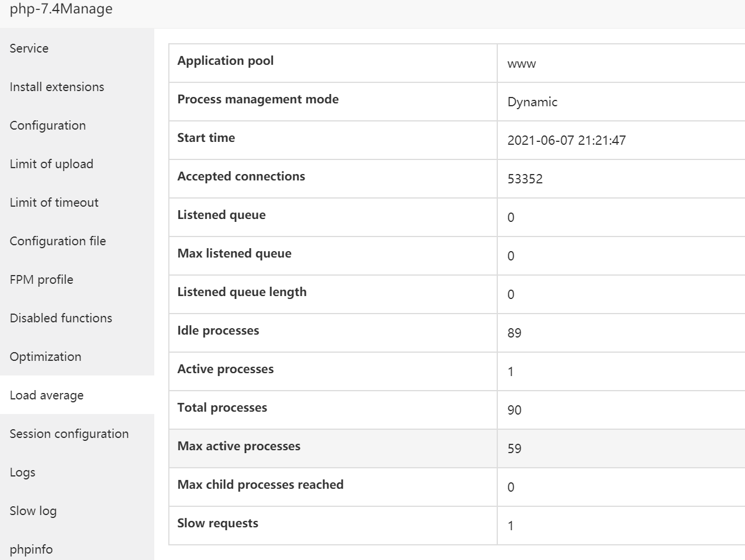This screenshot has width=745, height=560.
Task: Select the Configuration menu item
Action: tap(47, 126)
